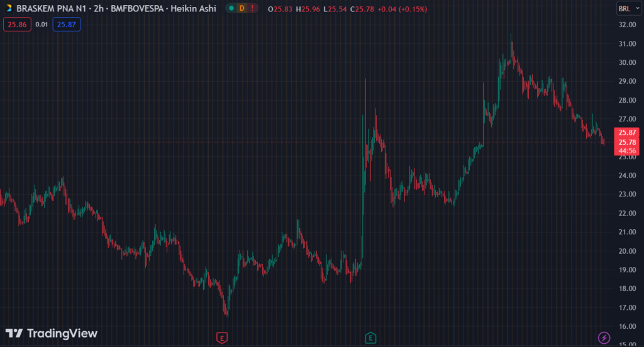Click the 25.78 last price label
The image size is (644, 347).
click(627, 142)
